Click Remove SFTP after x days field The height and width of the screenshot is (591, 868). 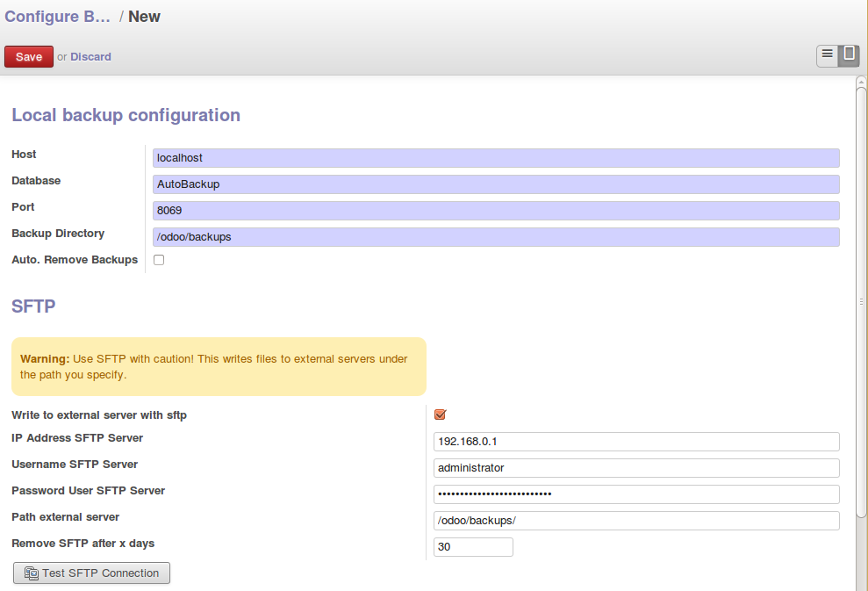point(473,547)
